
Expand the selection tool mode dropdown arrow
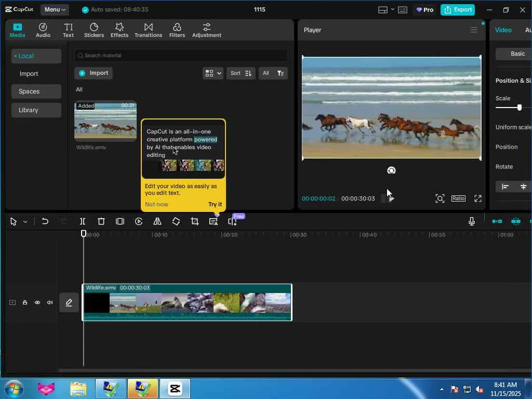25,222
